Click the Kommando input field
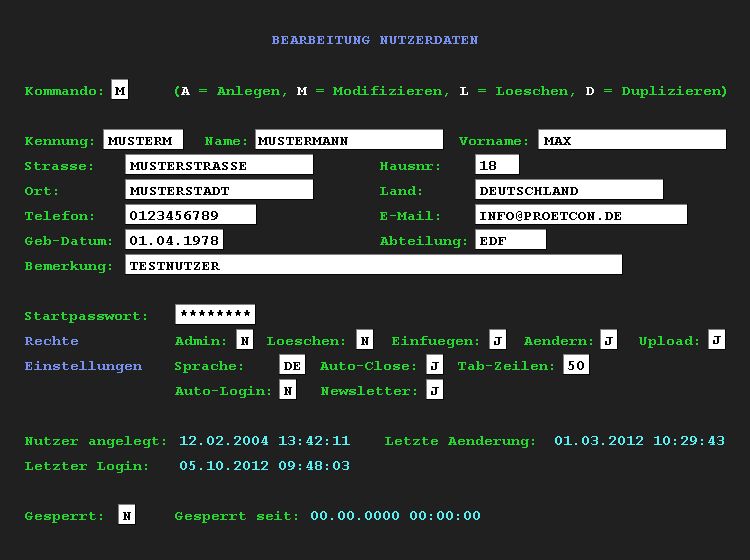Screen dimensions: 750x560 coord(120,90)
